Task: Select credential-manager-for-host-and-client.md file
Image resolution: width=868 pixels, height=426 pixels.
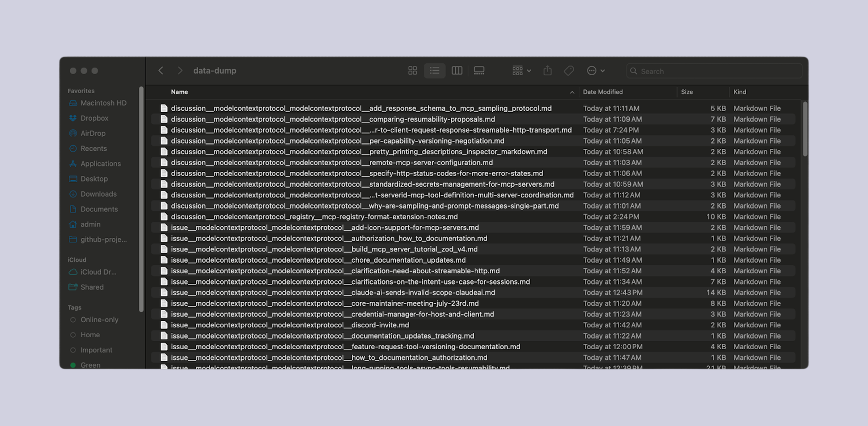Action: (x=474, y=315)
